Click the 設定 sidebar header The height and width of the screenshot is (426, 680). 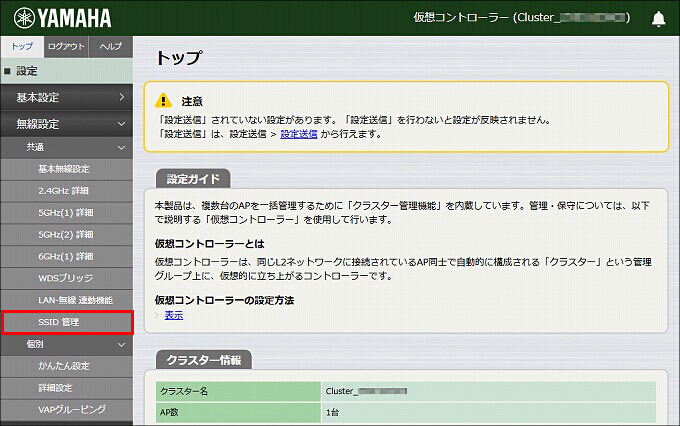67,71
